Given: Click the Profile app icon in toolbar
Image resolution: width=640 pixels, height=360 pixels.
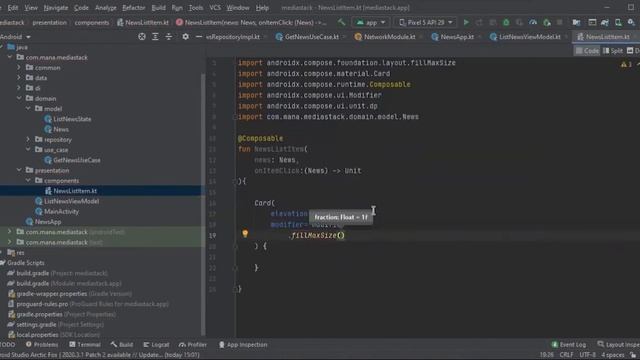Looking at the screenshot, I should [533, 22].
